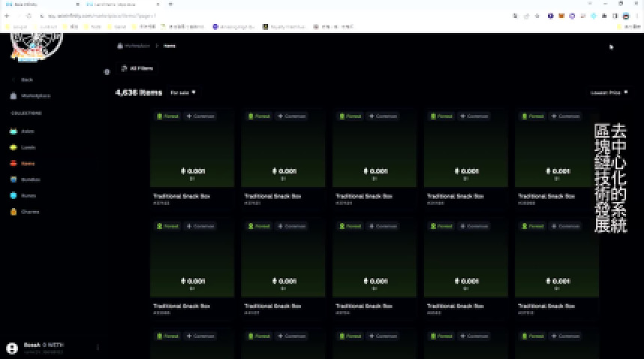Open the Charms collection in sidebar
The height and width of the screenshot is (359, 644).
click(x=30, y=212)
